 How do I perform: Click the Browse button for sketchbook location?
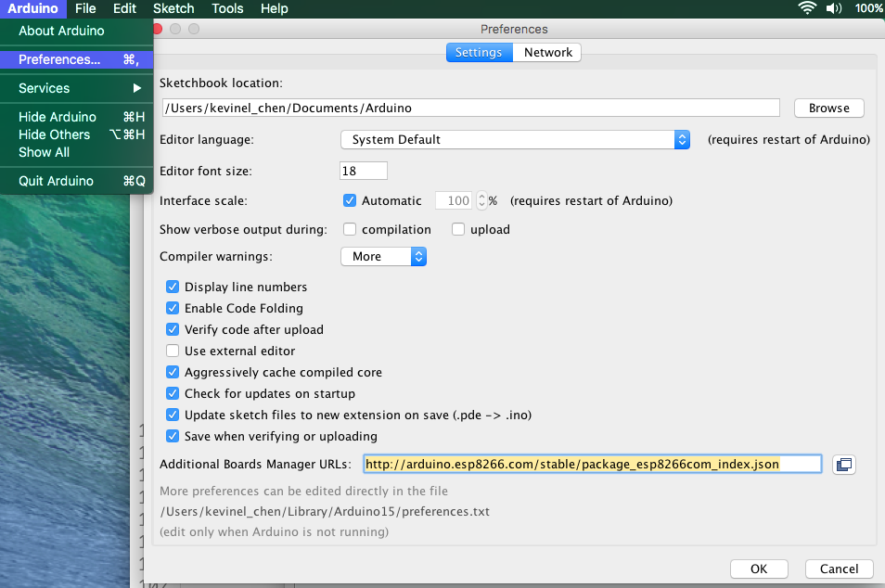point(828,108)
